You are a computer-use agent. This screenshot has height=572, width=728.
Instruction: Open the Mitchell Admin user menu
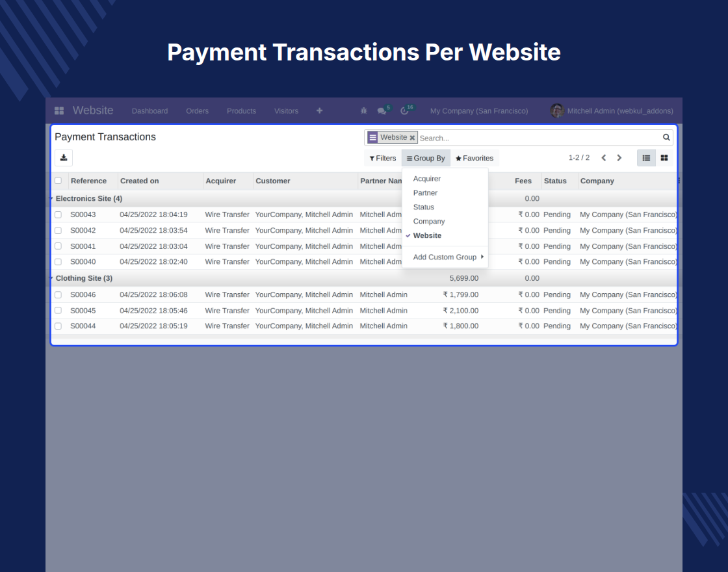point(612,111)
